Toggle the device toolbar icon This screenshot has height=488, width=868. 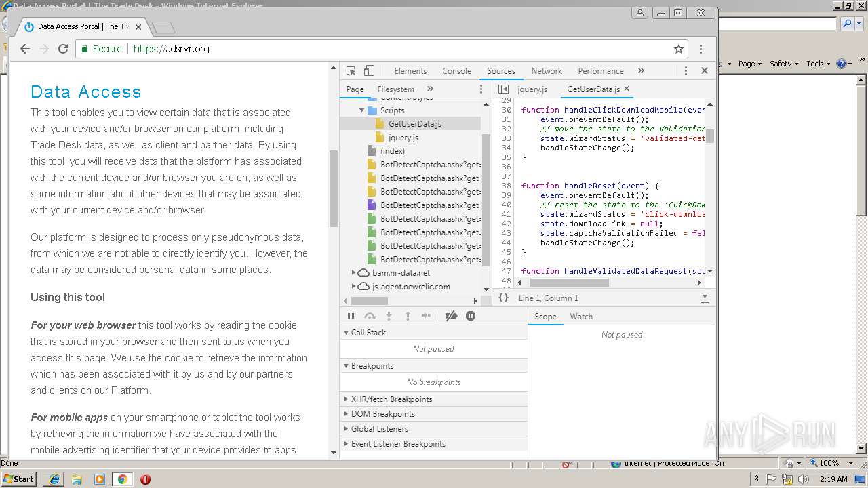tap(369, 70)
